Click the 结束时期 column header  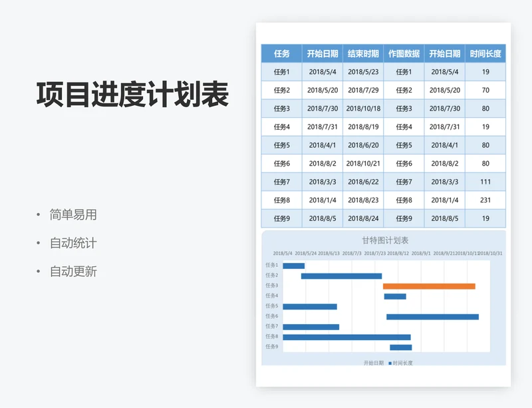tap(363, 54)
